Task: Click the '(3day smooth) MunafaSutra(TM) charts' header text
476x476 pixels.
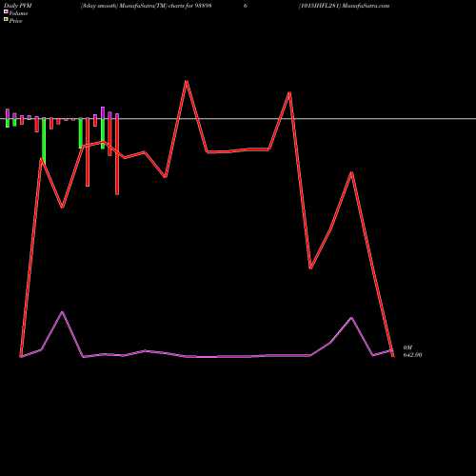Action: pyautogui.click(x=132, y=6)
